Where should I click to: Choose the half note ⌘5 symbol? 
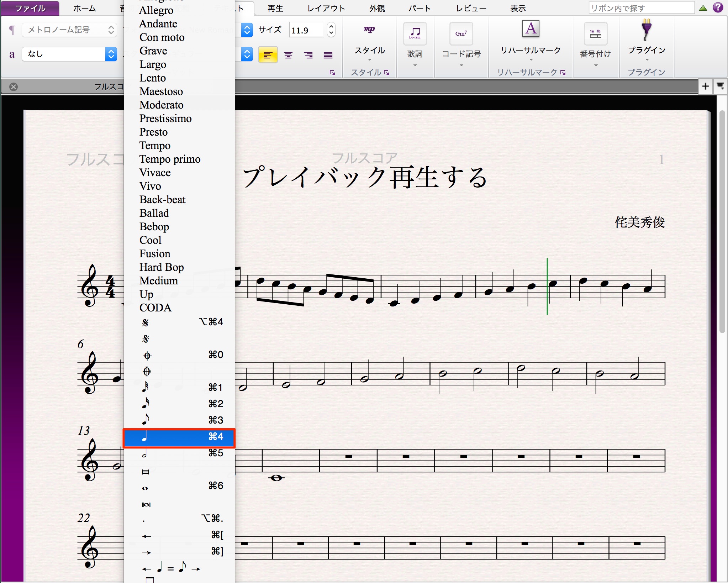pyautogui.click(x=179, y=453)
